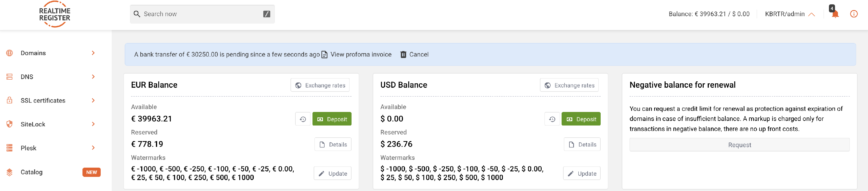Viewport: 868px width, 191px height.
Task: Open the info circle icon
Action: tap(854, 14)
